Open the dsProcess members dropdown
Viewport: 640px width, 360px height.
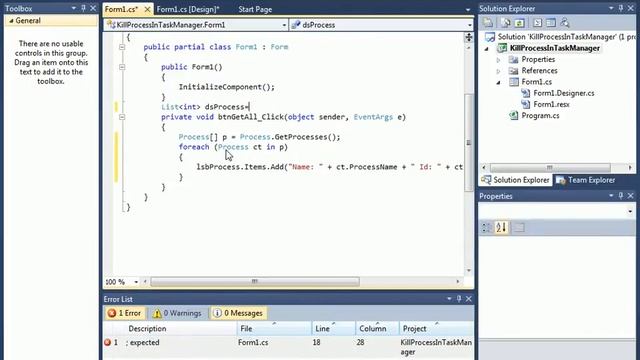pos(469,25)
